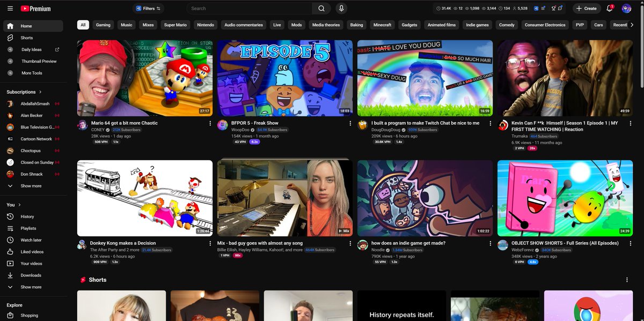
Task: Open title 'how does an indie game get made?'
Action: [x=408, y=243]
